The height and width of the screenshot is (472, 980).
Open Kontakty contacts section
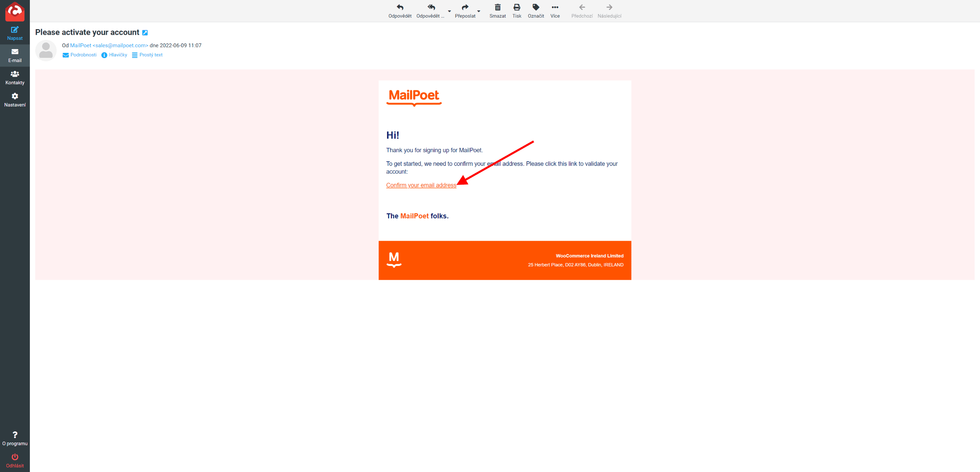(15, 78)
